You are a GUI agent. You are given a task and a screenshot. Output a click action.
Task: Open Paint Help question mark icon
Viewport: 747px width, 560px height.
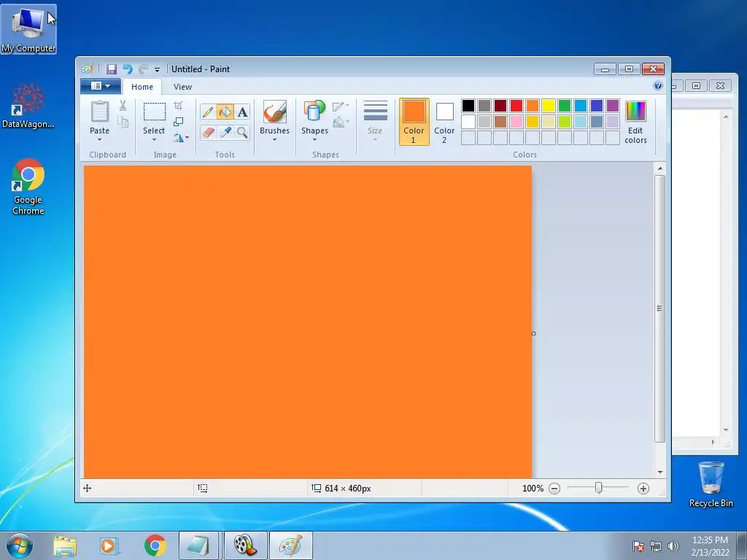pos(658,86)
